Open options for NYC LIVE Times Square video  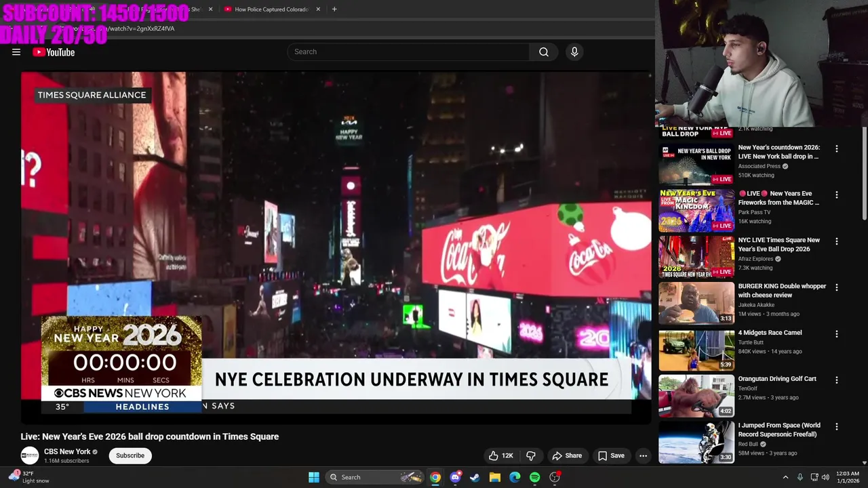(x=836, y=241)
